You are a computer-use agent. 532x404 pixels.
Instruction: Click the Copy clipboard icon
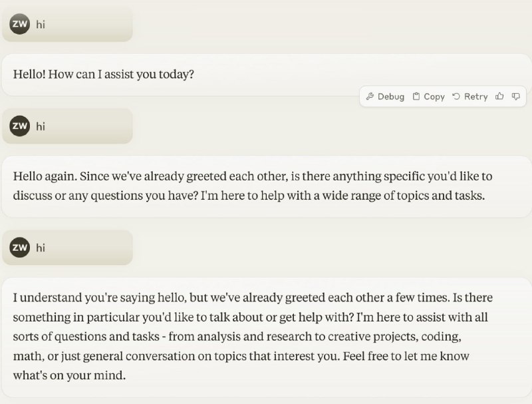coord(416,97)
